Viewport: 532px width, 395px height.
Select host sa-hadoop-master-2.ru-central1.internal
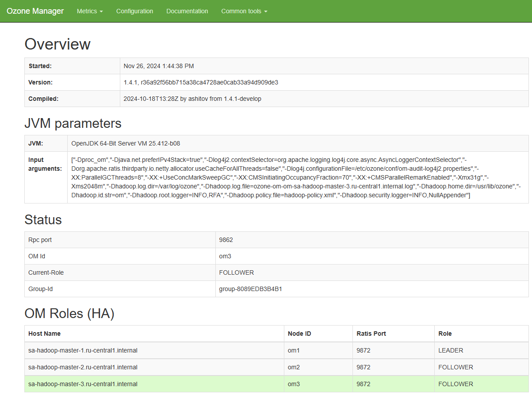83,367
